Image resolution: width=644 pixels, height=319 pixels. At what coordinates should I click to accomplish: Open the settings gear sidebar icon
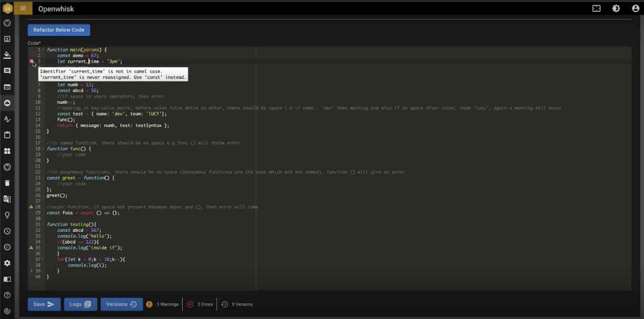click(7, 263)
